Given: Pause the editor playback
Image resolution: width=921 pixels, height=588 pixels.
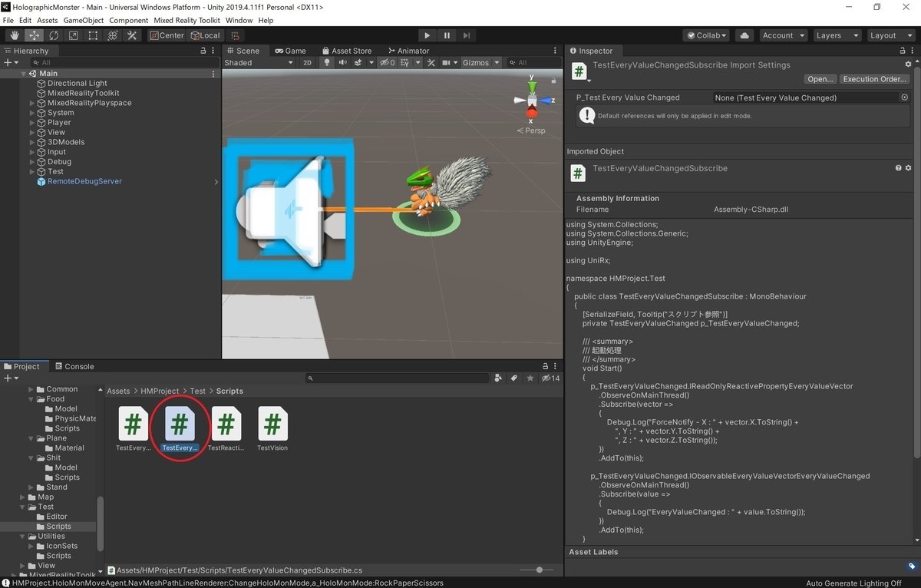Looking at the screenshot, I should (447, 35).
